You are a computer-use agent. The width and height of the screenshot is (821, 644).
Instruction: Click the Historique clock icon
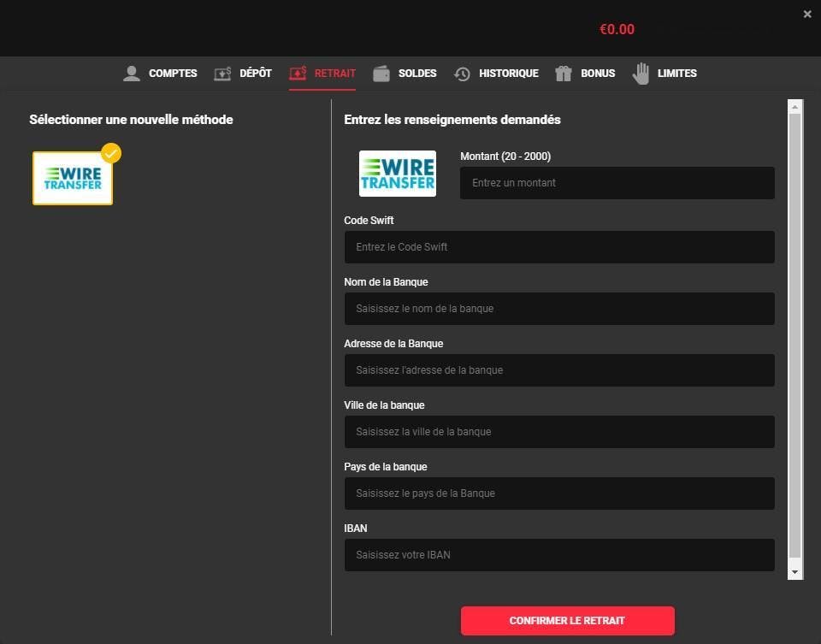coord(462,74)
